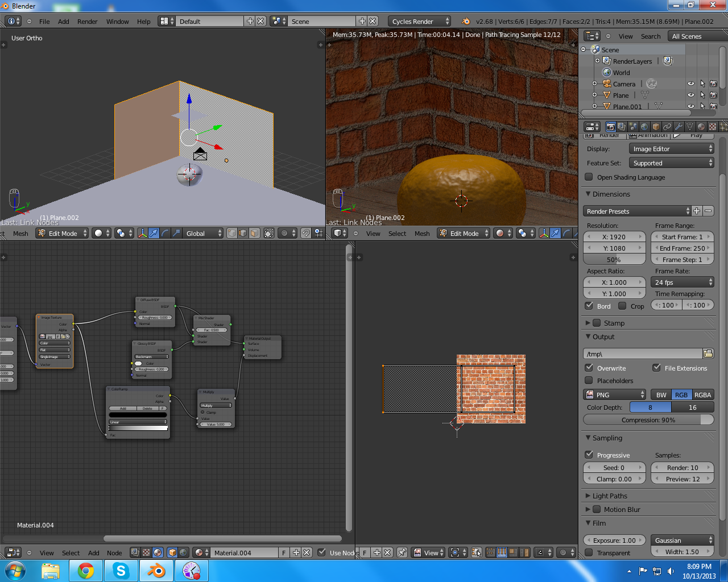Viewport: 728px width, 582px height.
Task: Open the Modifiers wrench tab
Action: pos(679,127)
